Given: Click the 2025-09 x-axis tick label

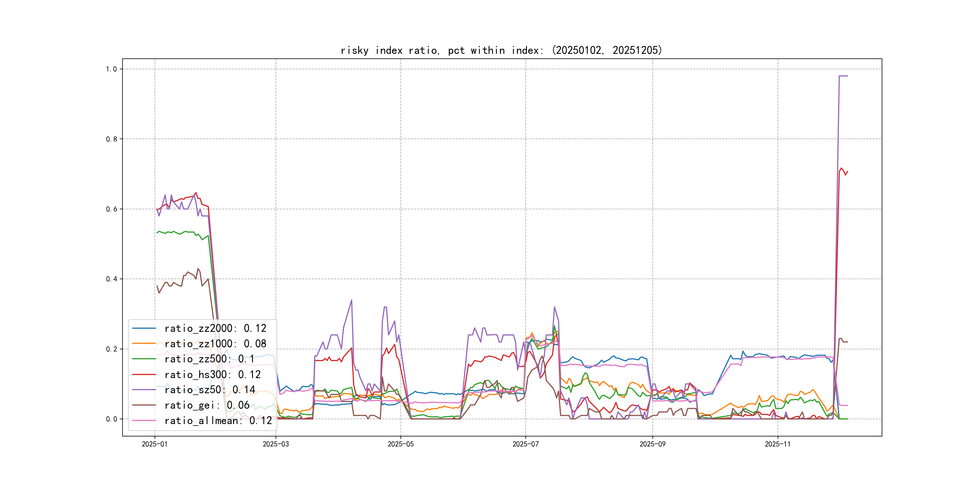Looking at the screenshot, I should (x=652, y=444).
